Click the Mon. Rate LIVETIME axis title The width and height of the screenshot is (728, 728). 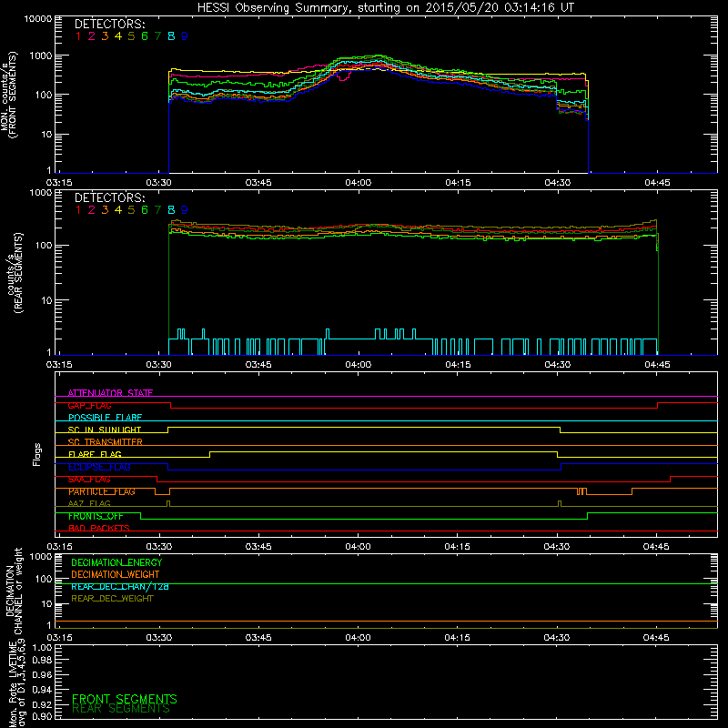click(x=16, y=683)
